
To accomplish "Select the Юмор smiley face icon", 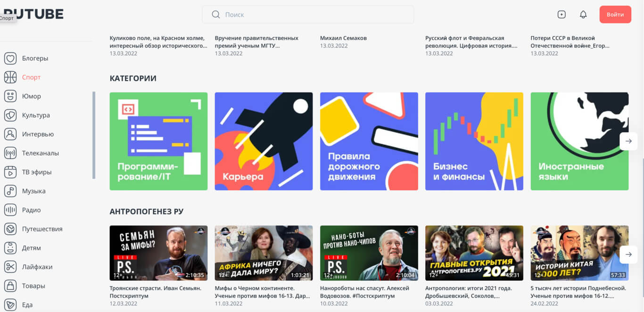I will (10, 96).
